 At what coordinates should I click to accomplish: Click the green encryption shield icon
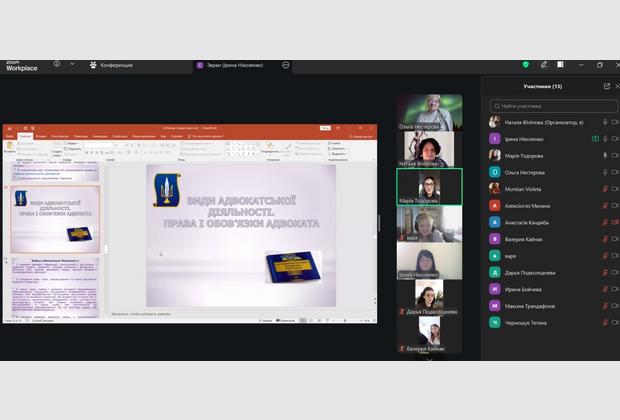525,65
